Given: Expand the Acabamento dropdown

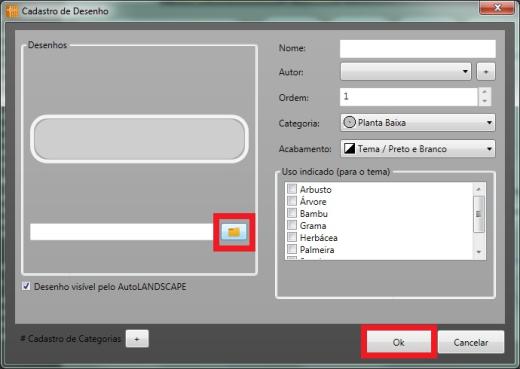Looking at the screenshot, I should [x=418, y=149].
